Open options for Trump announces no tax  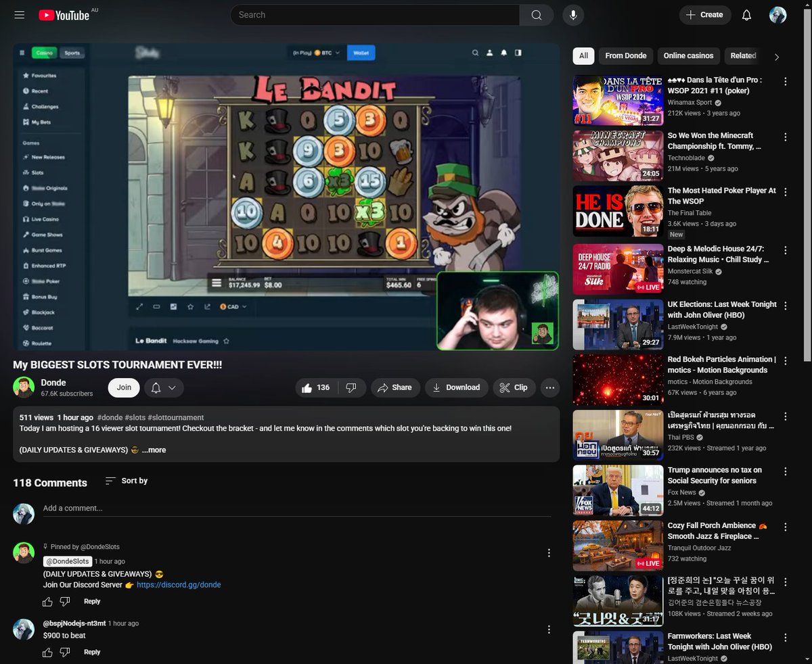(785, 471)
